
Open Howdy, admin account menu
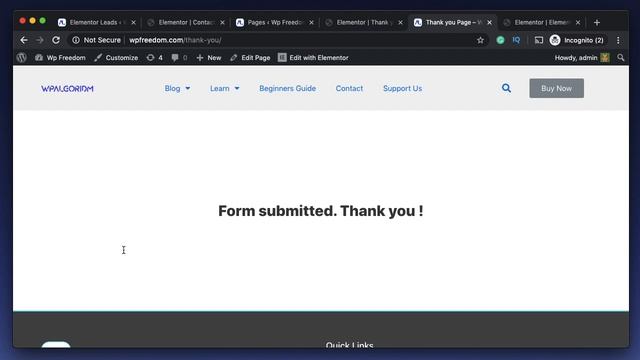(582, 58)
